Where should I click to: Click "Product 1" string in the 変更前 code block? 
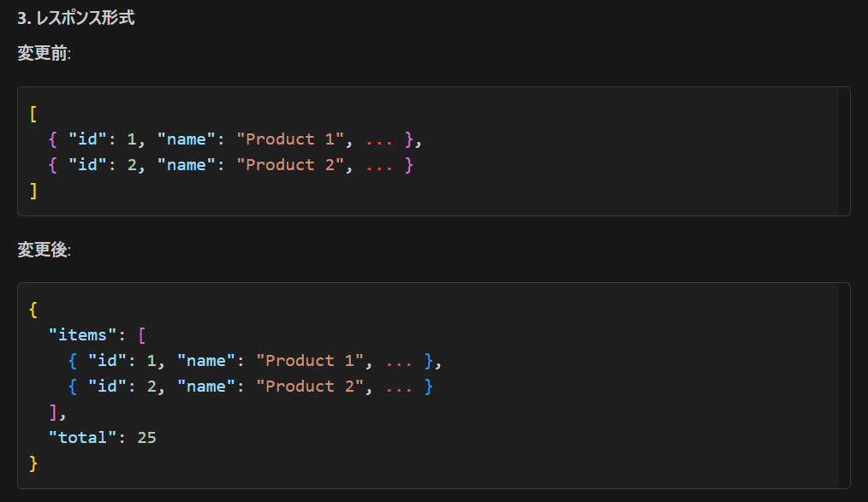291,139
